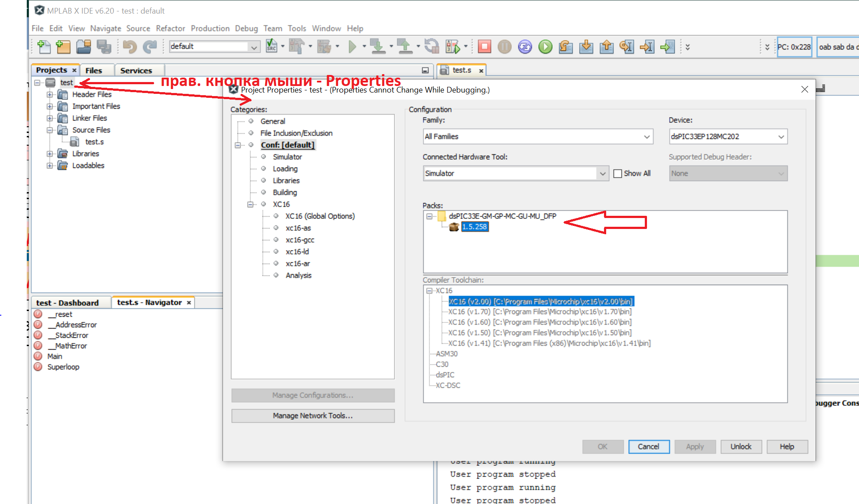The height and width of the screenshot is (504, 859).
Task: Click Manage Network Tools button
Action: pos(313,415)
